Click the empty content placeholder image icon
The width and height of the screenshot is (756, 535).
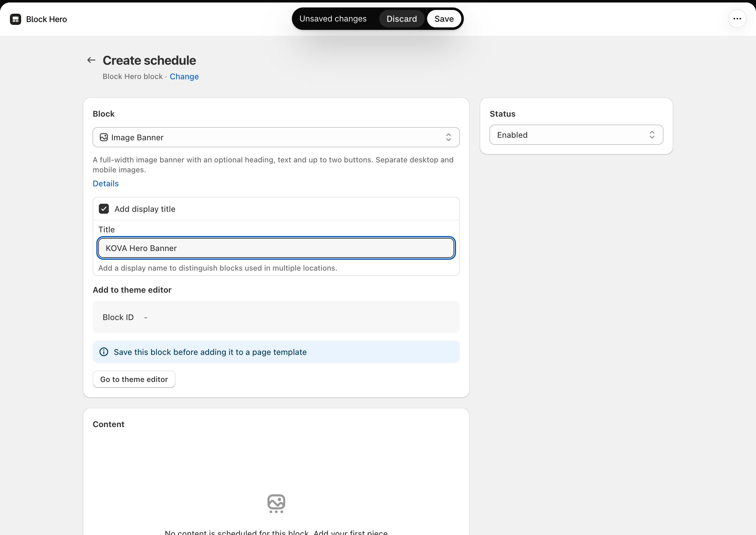276,503
